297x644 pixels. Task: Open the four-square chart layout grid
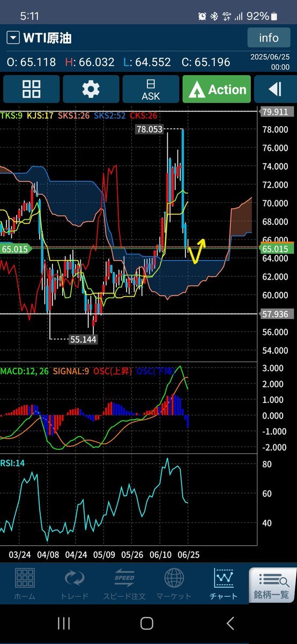[31, 89]
